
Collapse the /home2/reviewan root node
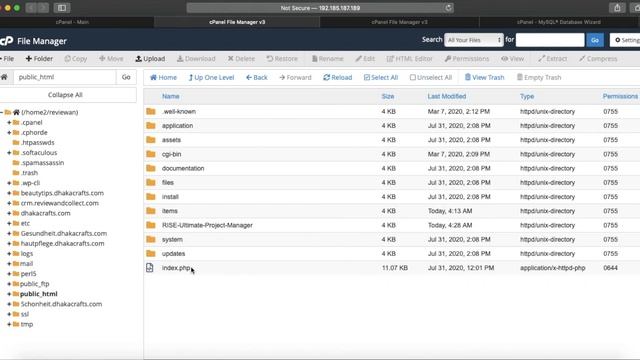(2, 112)
